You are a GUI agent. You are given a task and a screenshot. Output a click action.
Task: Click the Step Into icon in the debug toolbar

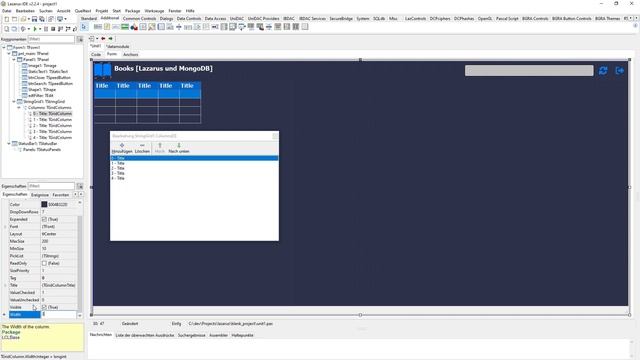click(x=60, y=29)
